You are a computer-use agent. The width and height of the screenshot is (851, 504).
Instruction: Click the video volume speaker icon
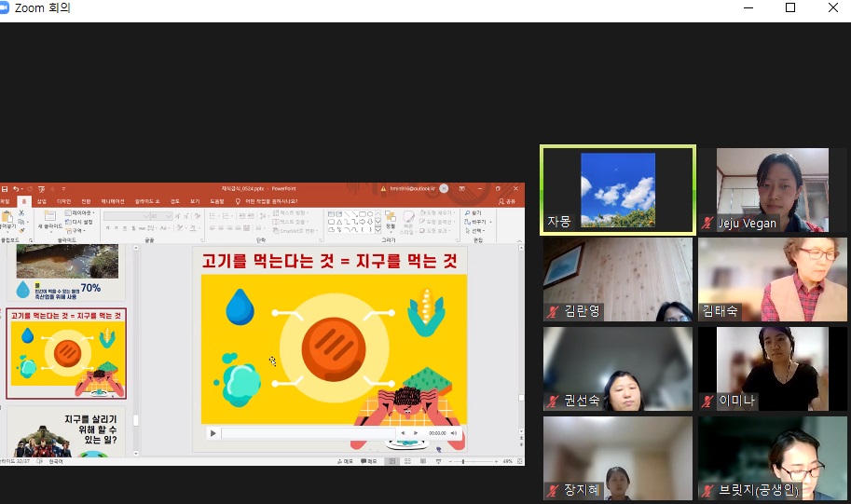coord(454,433)
